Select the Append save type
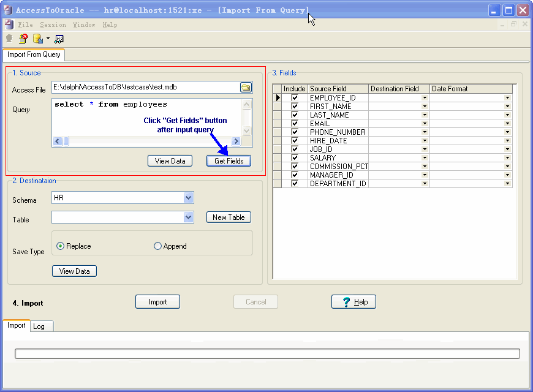Screen dimensions: 533x392 tap(170, 246)
